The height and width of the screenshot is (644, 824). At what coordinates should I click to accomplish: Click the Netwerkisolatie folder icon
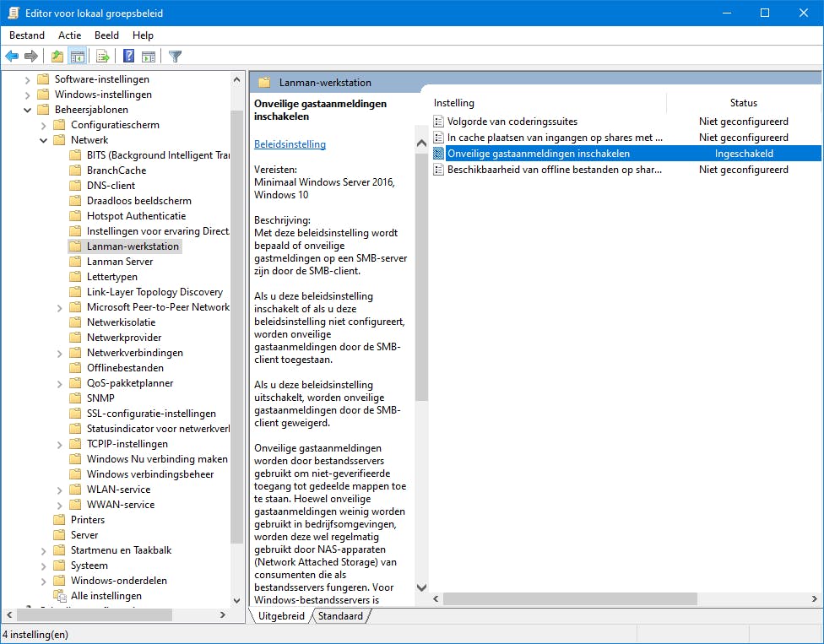(x=76, y=322)
